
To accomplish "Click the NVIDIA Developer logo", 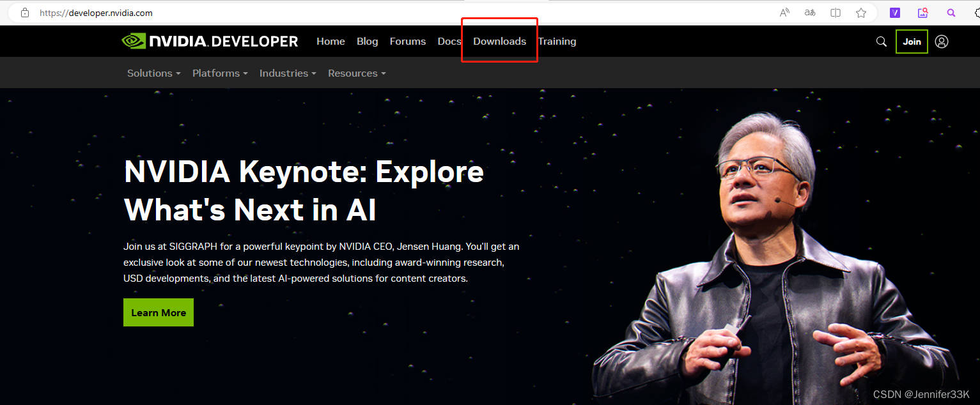I will [210, 42].
